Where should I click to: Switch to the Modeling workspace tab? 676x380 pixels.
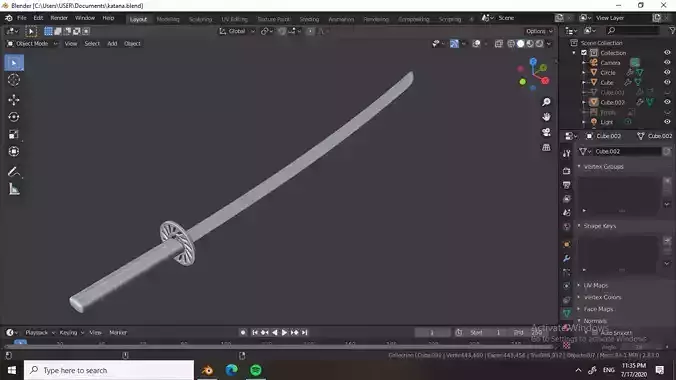point(168,19)
